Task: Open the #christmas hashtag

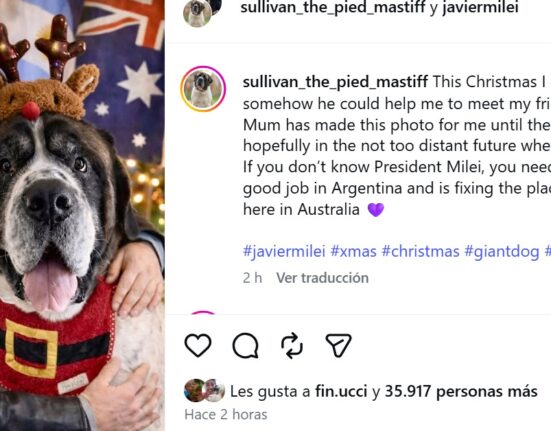Action: tap(421, 252)
